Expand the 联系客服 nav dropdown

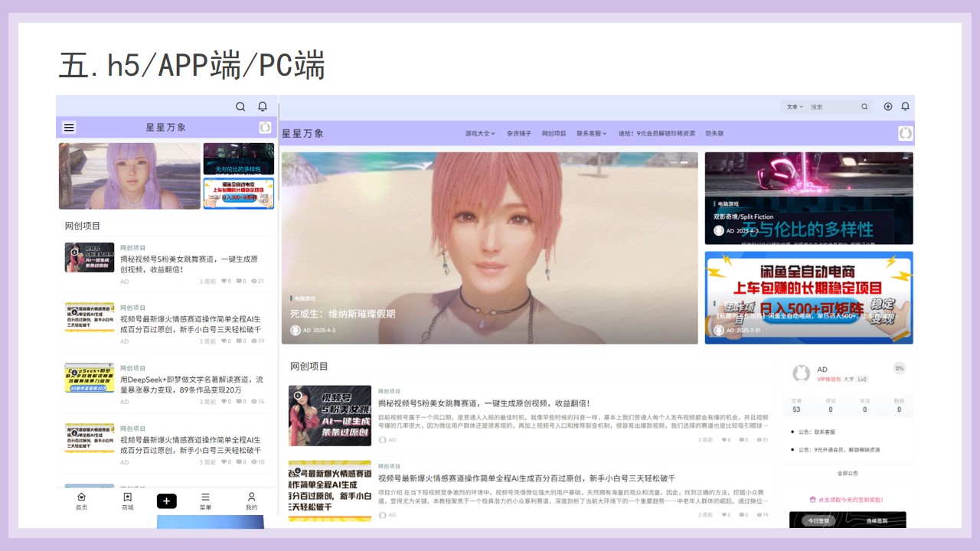click(592, 133)
